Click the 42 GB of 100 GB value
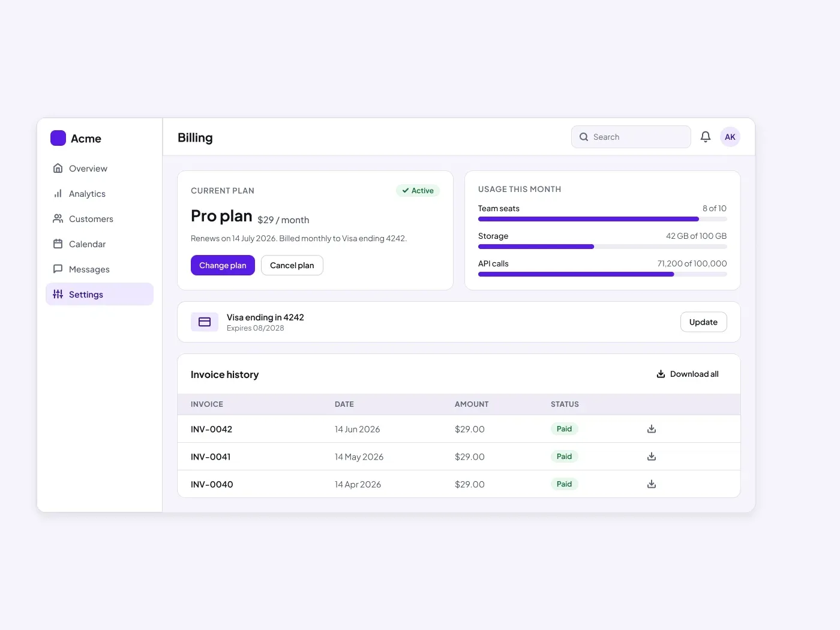The image size is (840, 630). (x=696, y=236)
